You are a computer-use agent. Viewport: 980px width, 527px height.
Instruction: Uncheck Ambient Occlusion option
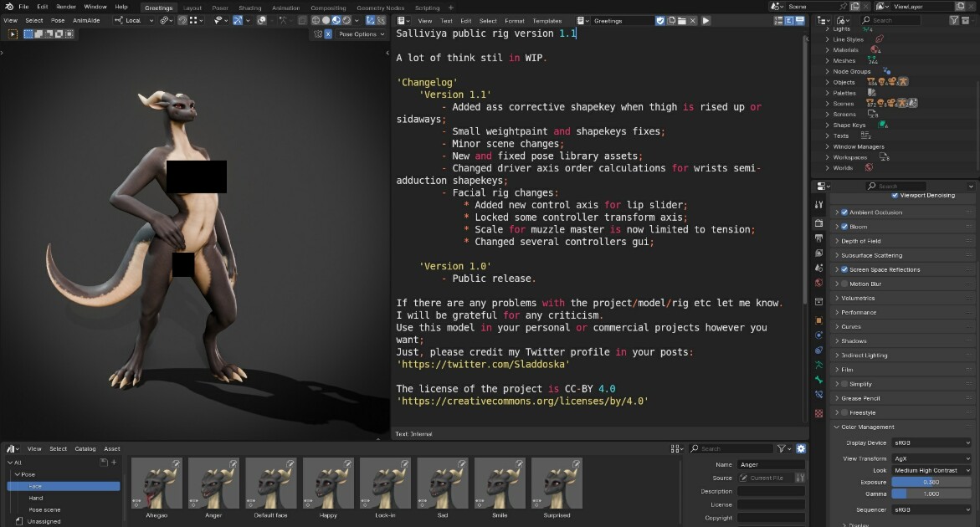(x=844, y=212)
